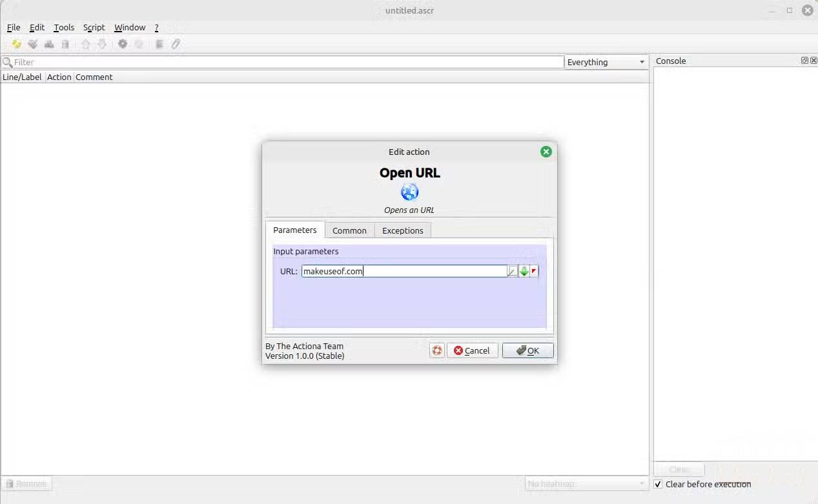The width and height of the screenshot is (818, 504).
Task: Maximize the untitled.ascr window
Action: [789, 10]
